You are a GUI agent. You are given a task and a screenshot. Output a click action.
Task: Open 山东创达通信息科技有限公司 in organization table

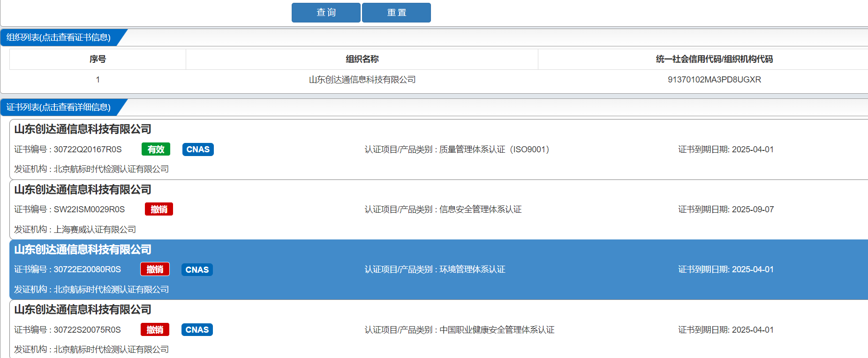(x=362, y=80)
